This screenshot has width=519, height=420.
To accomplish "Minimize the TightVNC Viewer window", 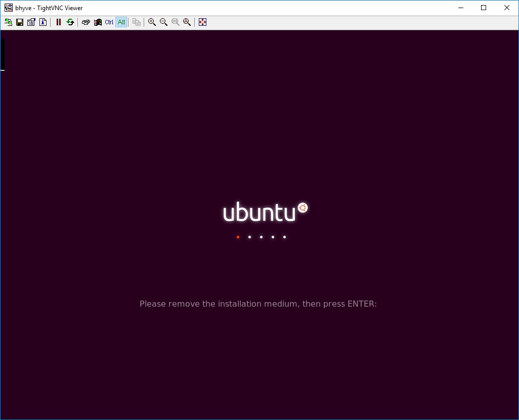I will pos(461,8).
